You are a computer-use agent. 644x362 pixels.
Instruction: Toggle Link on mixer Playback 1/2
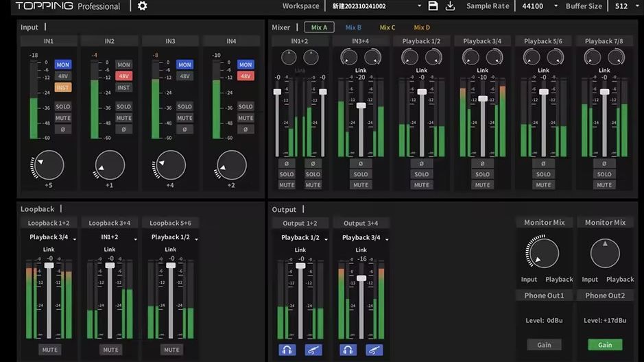coord(421,70)
